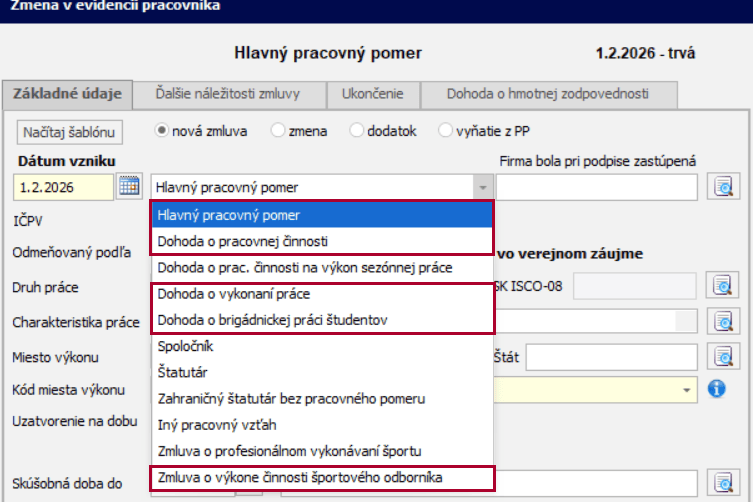Choose the dodatok radio option
753x502 pixels.
(357, 130)
